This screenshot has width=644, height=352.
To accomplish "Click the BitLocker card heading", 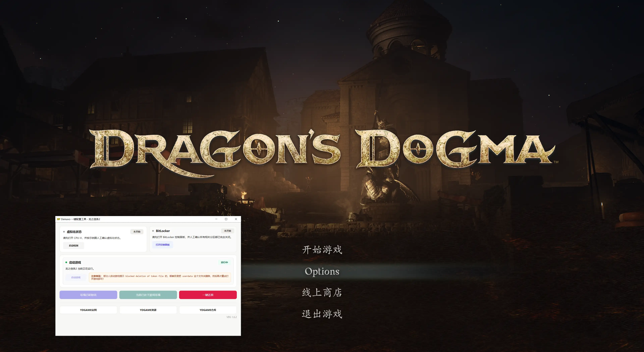I will [163, 231].
